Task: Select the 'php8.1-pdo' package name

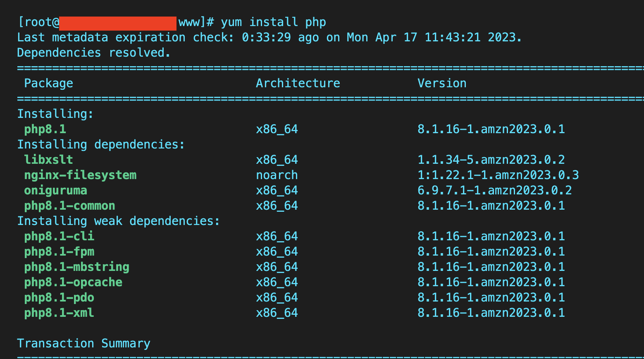Action: pos(59,297)
